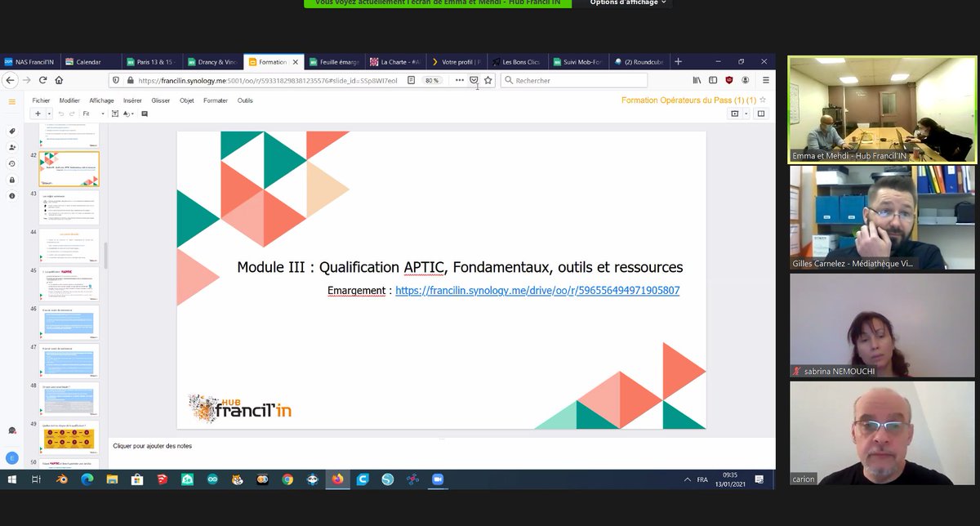Open the Synology Office hamburger side menu
This screenshot has width=980, height=526.
coord(11,101)
